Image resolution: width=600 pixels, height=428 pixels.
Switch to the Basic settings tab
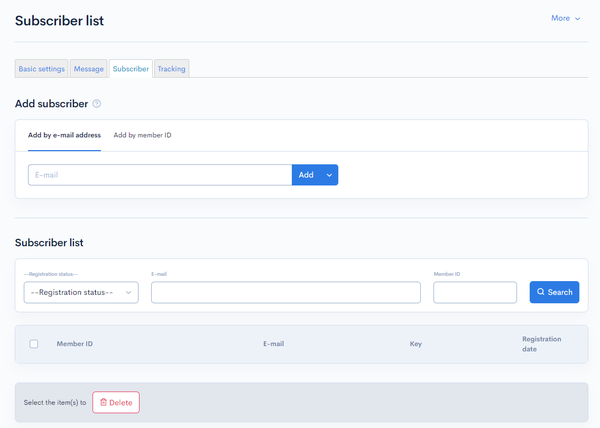(x=41, y=69)
